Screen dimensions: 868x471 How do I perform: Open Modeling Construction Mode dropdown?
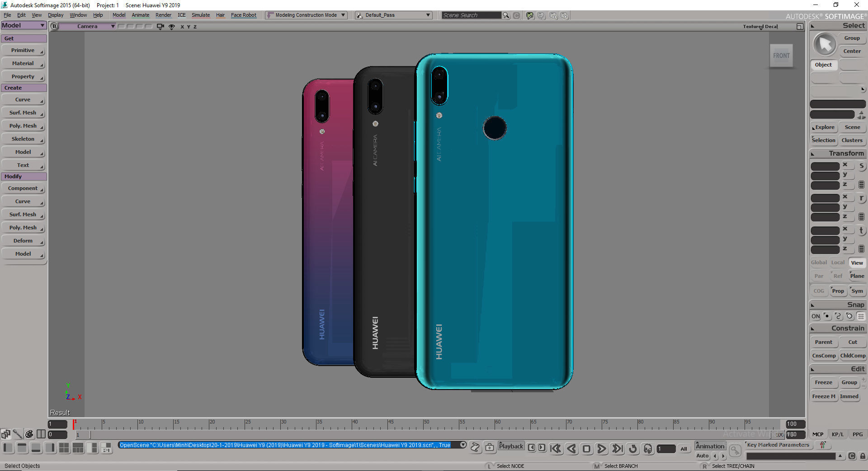[306, 15]
